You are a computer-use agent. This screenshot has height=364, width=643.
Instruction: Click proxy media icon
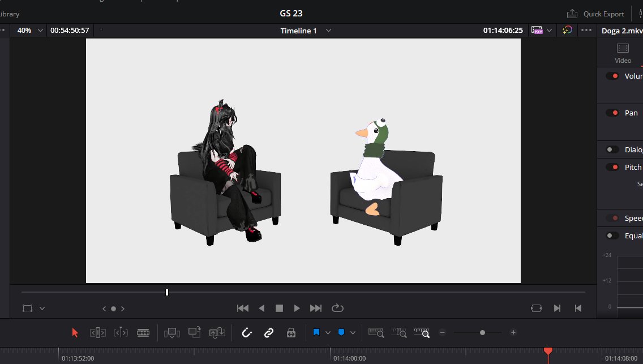click(x=537, y=31)
